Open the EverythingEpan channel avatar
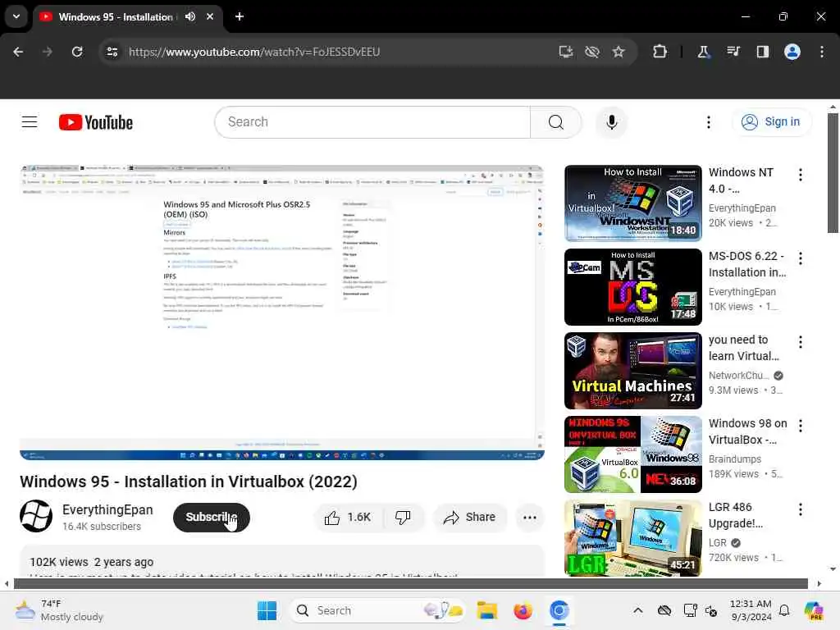 click(36, 516)
